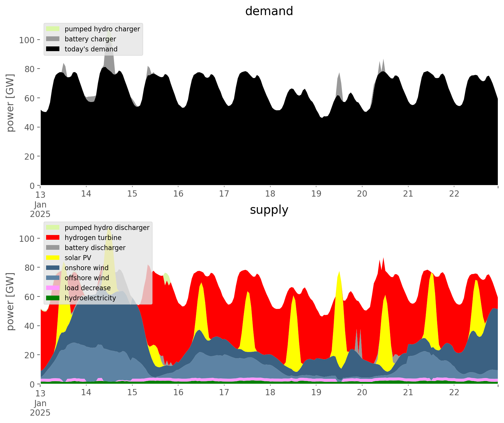This screenshot has width=504, height=423.
Task: Click the 'supply' chart title
Action: (x=269, y=210)
